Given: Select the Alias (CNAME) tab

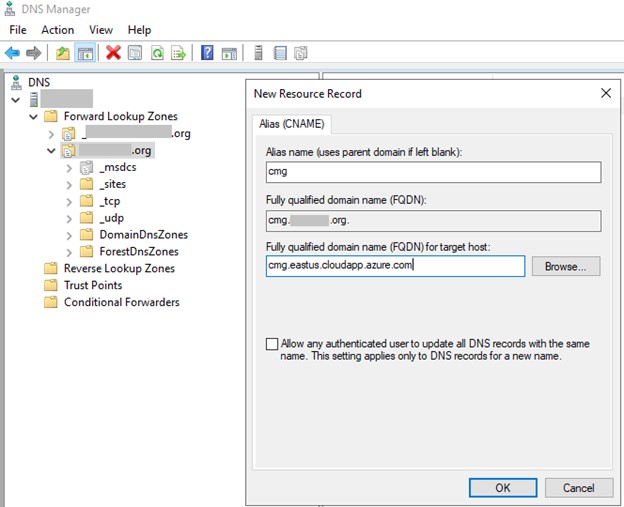Looking at the screenshot, I should point(292,124).
